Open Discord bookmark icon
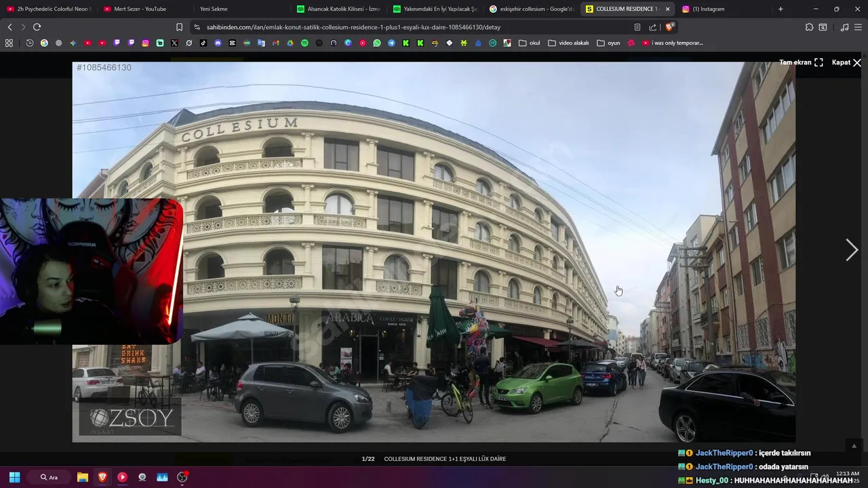Screen dimensions: 868x488 [x=218, y=43]
